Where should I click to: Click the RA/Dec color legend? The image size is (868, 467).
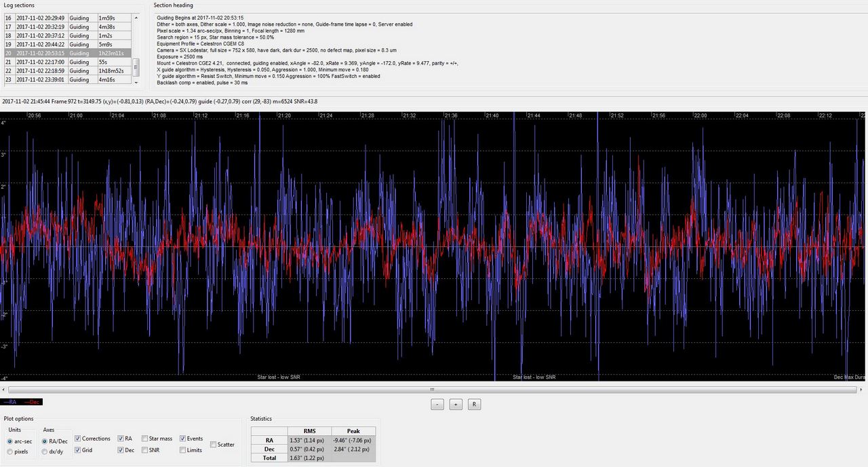tap(22, 402)
